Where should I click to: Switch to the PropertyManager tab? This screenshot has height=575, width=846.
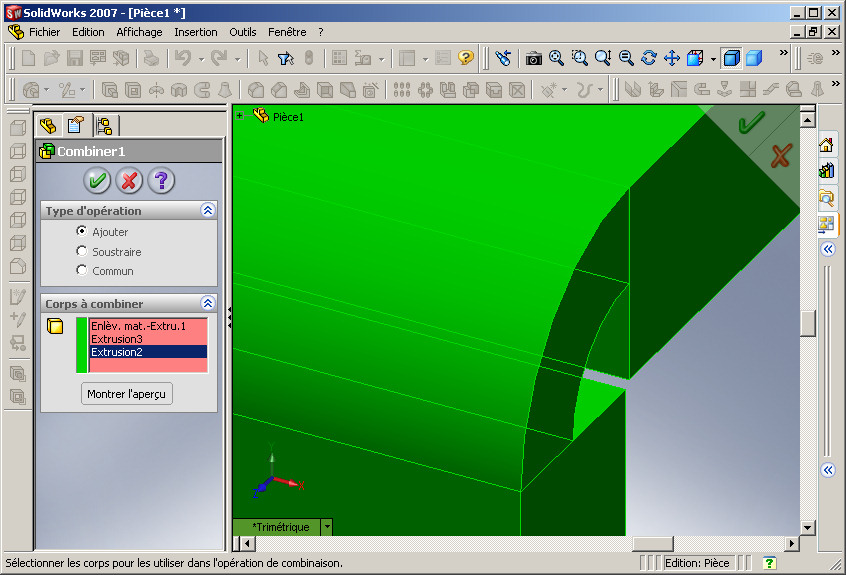76,126
